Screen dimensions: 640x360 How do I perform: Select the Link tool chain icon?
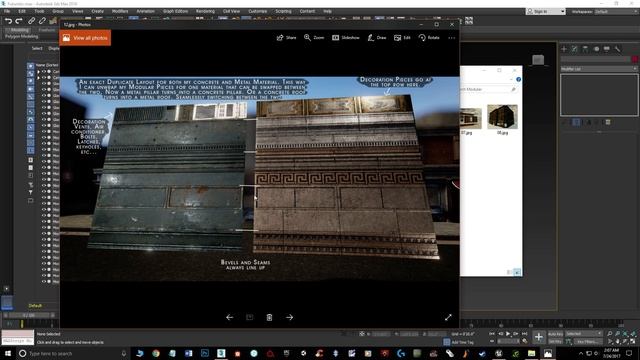[31, 21]
